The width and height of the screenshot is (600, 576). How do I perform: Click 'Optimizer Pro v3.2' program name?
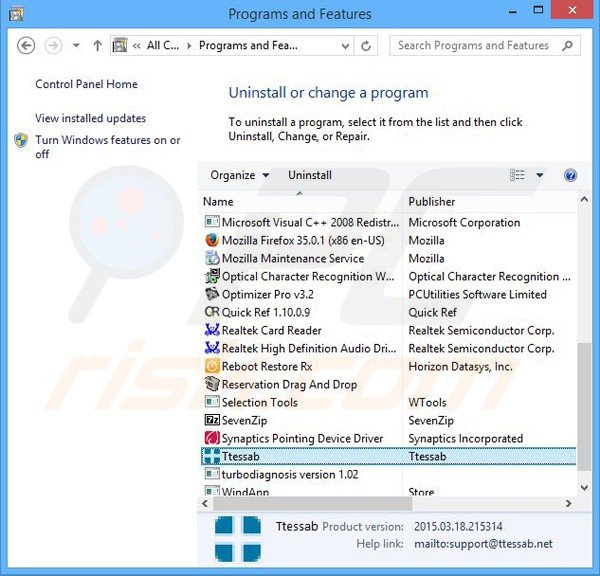(x=267, y=294)
